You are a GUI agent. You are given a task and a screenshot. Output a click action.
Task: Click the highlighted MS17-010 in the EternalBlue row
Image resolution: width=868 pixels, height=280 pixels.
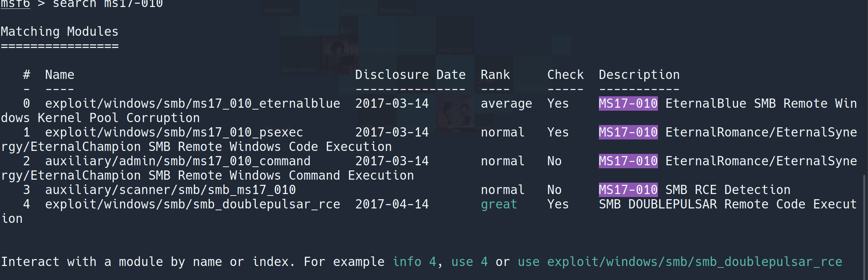point(628,104)
